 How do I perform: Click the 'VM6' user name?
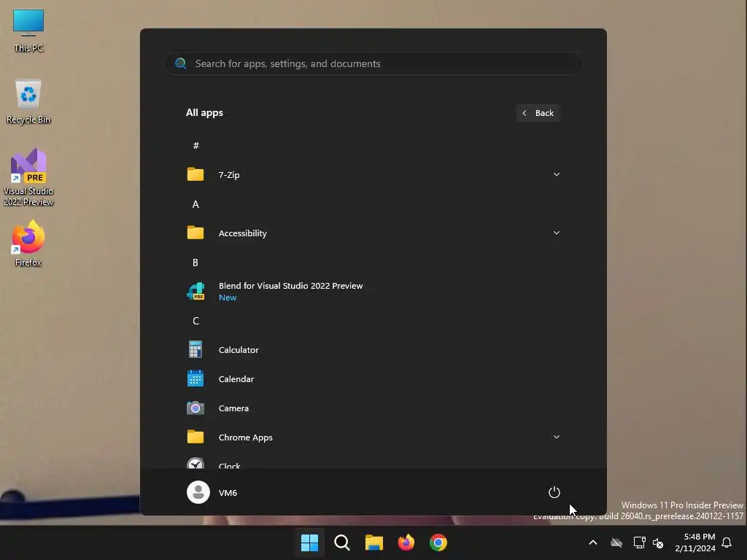tap(228, 492)
